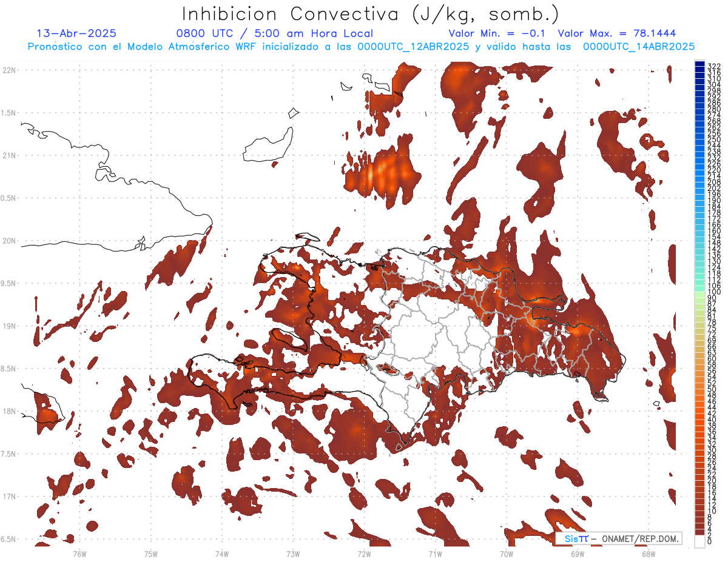
Task: Click the '74W' longitude label
Action: 222,554
